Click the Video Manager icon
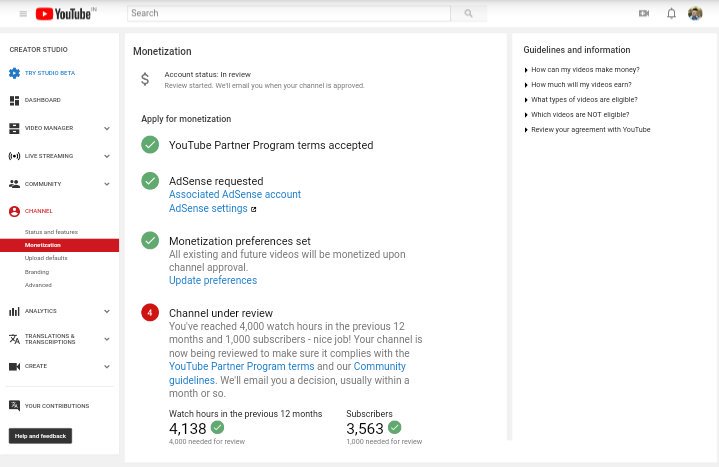719x467 pixels. (14, 128)
